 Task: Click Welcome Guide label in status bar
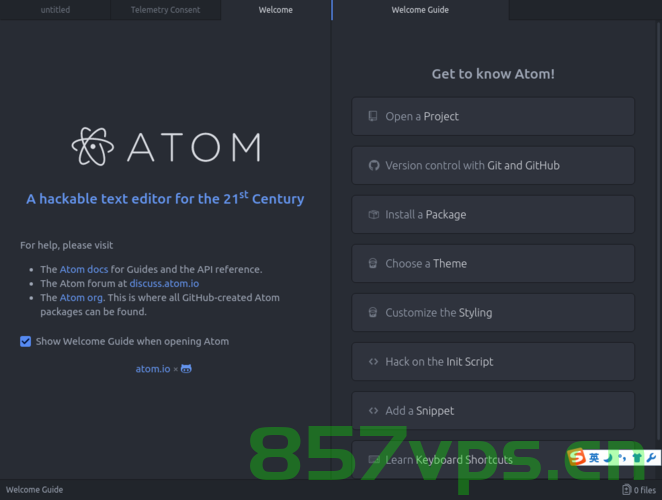35,490
